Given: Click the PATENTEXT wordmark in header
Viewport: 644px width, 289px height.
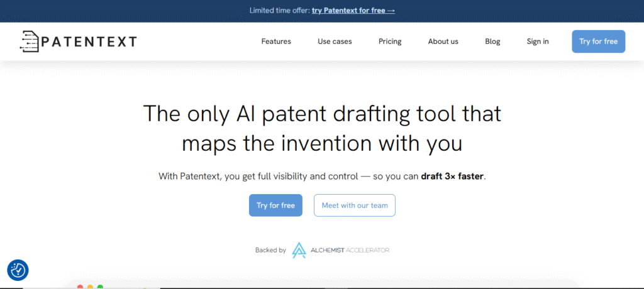Looking at the screenshot, I should click(x=89, y=41).
